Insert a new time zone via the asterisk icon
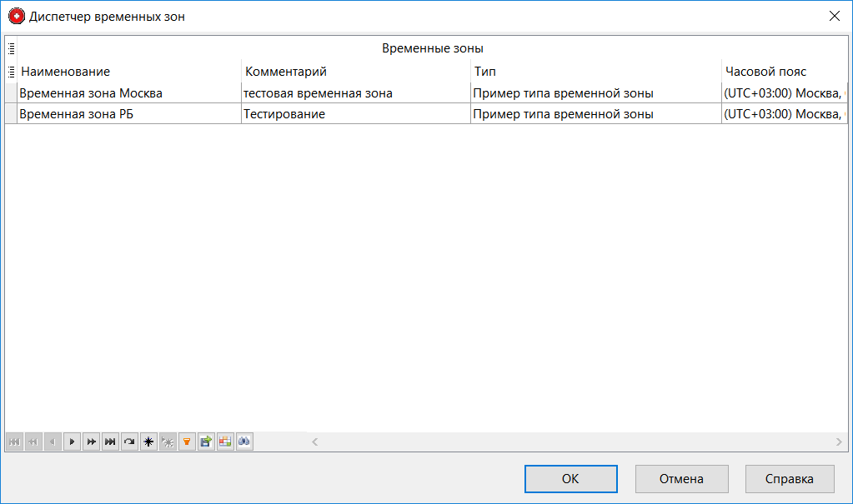Viewport: 853px width, 504px height. pyautogui.click(x=148, y=442)
